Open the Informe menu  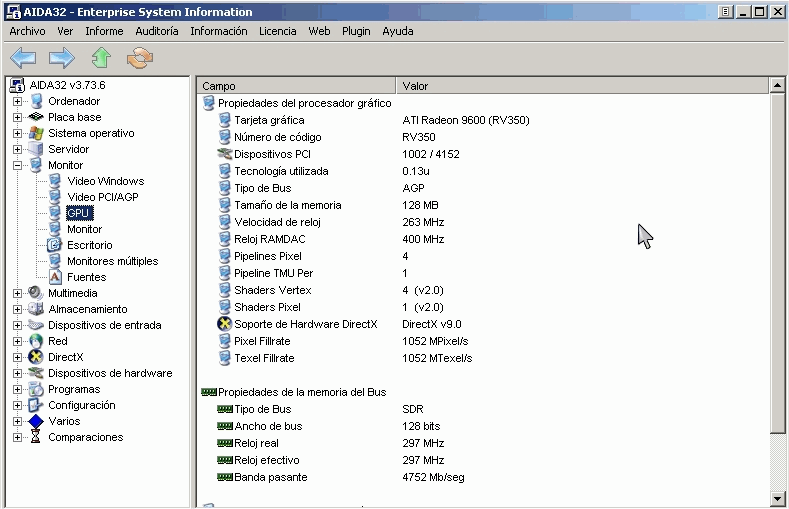[104, 31]
